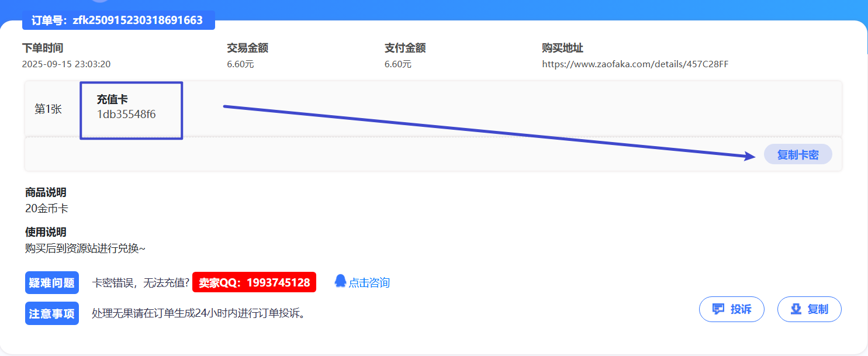
Task: Click the 购买后到资源站进行兑换 usage text
Action: coord(85,248)
